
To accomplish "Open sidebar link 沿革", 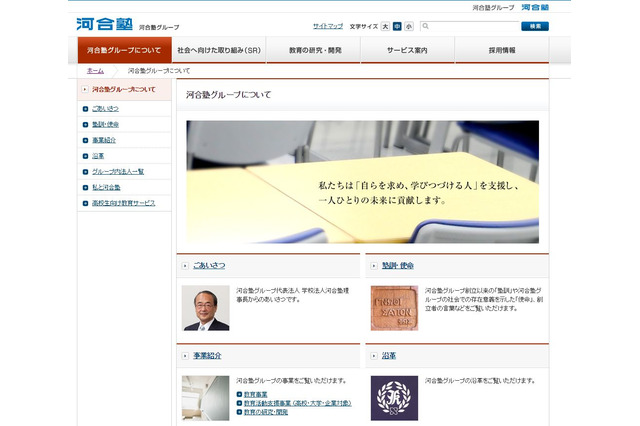I will click(98, 156).
